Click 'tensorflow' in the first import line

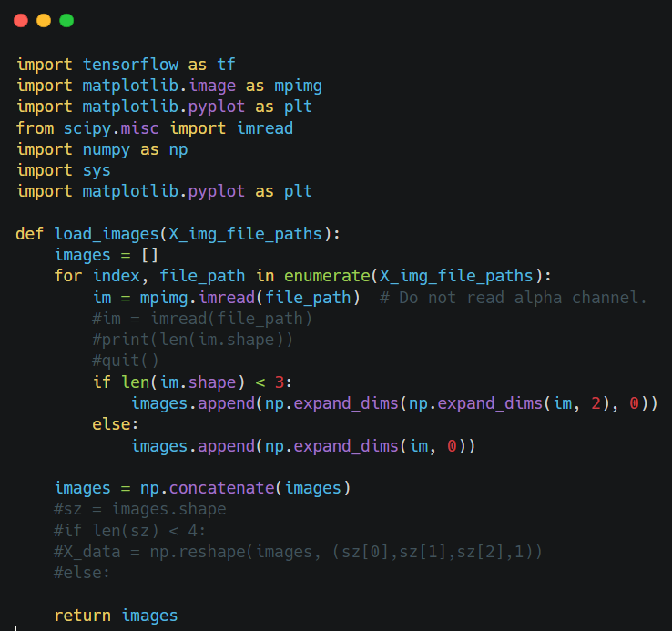tap(130, 65)
